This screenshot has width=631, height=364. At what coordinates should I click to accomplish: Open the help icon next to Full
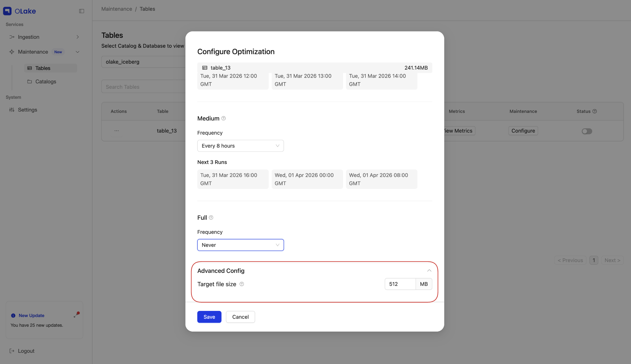point(211,217)
